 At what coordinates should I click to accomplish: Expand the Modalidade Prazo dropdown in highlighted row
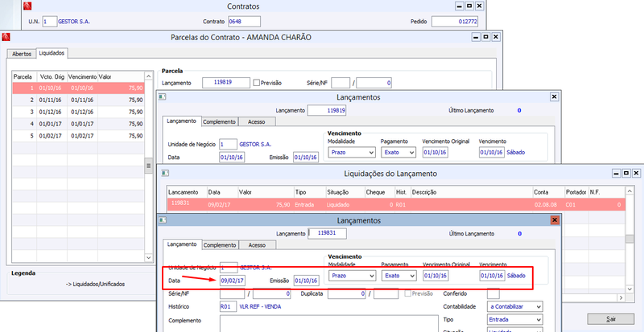(353, 276)
